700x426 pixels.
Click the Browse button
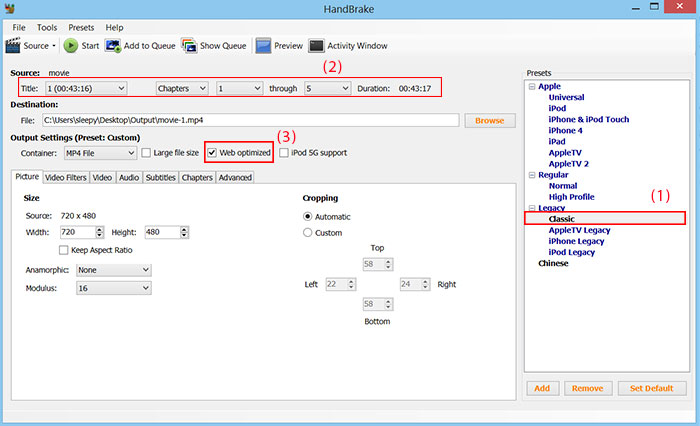point(489,120)
